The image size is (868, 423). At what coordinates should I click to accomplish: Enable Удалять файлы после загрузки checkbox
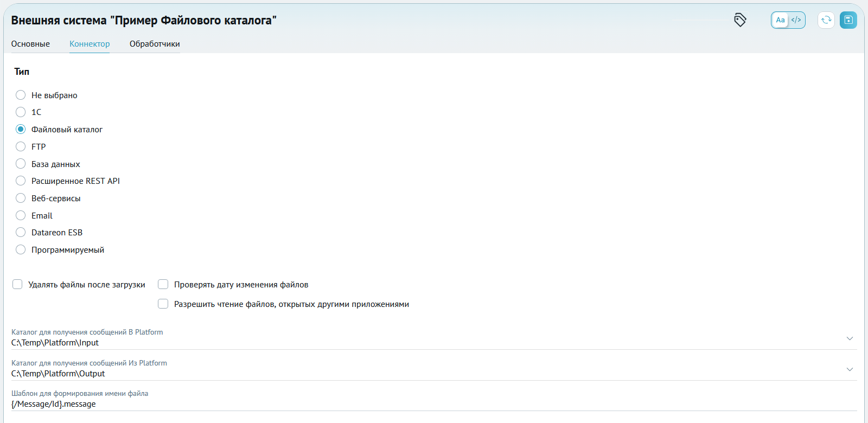pyautogui.click(x=17, y=284)
